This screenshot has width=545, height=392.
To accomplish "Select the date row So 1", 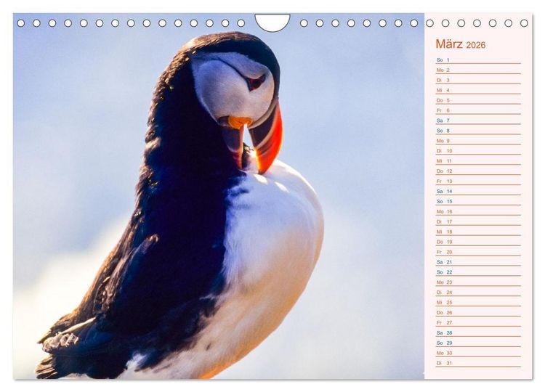I will click(x=478, y=60).
